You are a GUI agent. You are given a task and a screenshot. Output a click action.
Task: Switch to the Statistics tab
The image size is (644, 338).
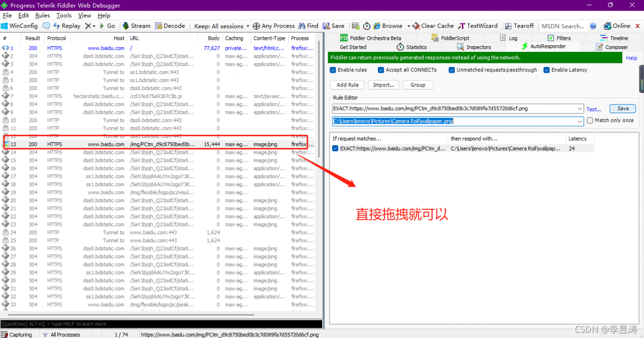(412, 47)
